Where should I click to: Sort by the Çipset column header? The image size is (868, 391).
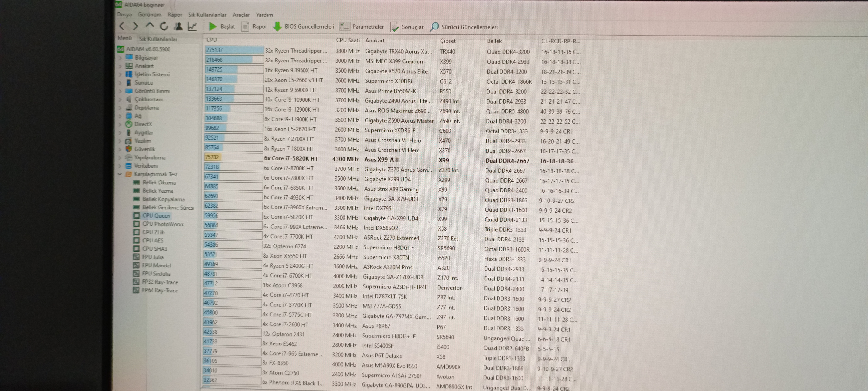coord(448,41)
